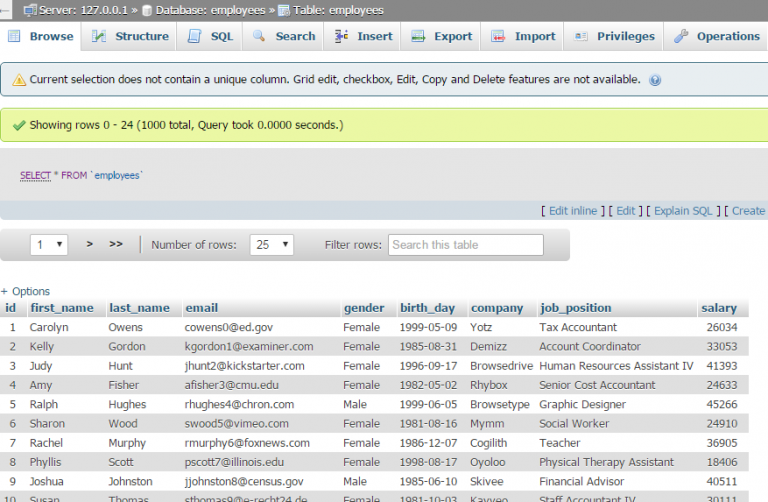Image resolution: width=768 pixels, height=502 pixels.
Task: Open the Number of rows dropdown
Action: pyautogui.click(x=272, y=244)
